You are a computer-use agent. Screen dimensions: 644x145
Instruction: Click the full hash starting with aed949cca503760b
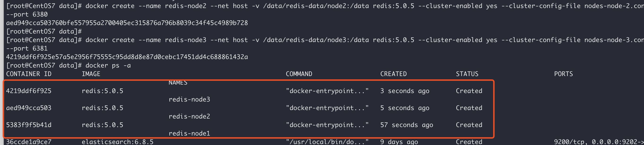[x=127, y=23]
